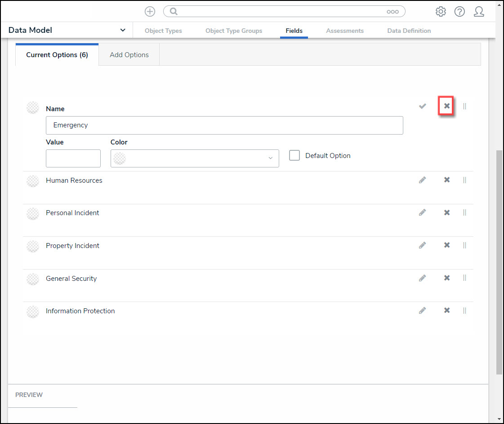Image resolution: width=504 pixels, height=424 pixels.
Task: Click the Property Incident drag handle
Action: tap(464, 245)
